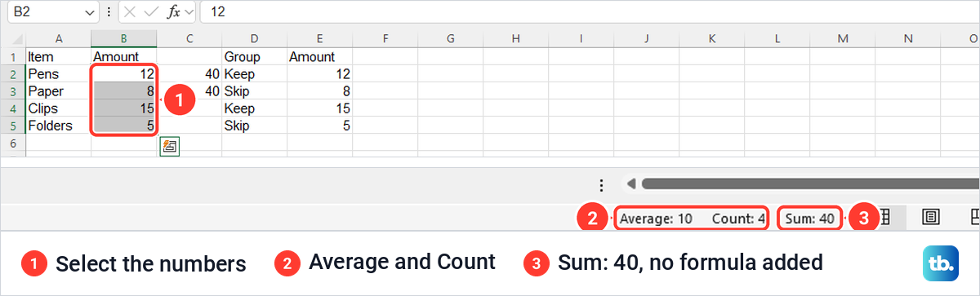Click cell B4 containing 15
This screenshot has width=980, height=296.
123,108
